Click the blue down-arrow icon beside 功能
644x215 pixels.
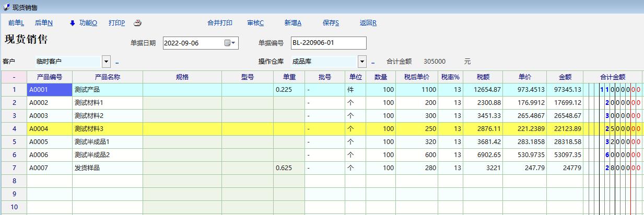72,23
